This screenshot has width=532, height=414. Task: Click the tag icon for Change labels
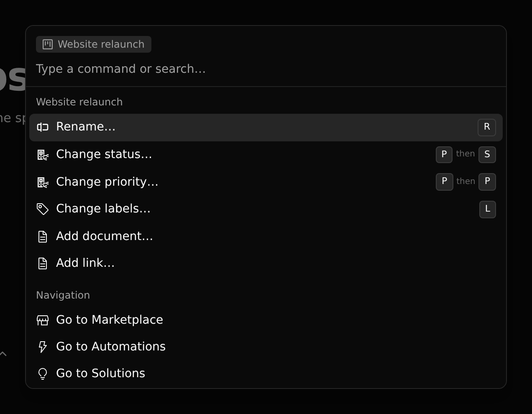(x=43, y=209)
